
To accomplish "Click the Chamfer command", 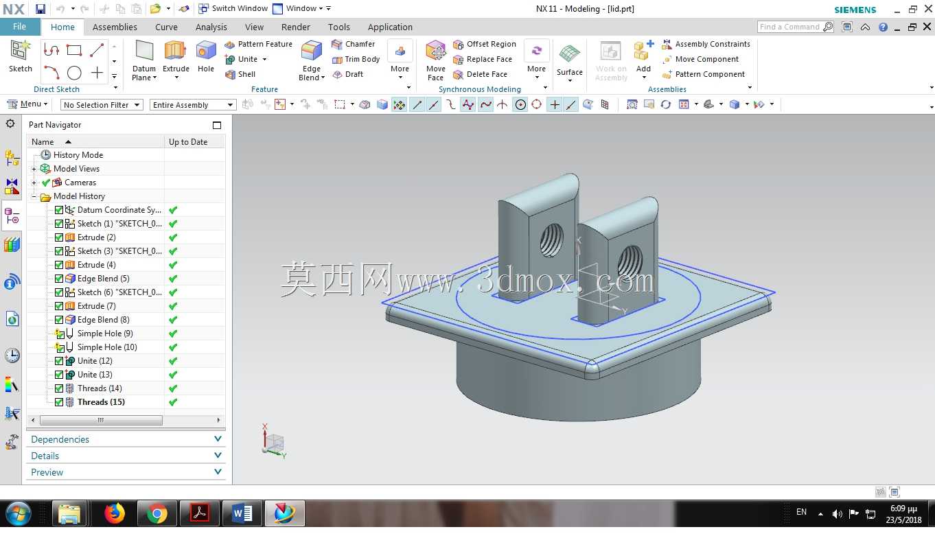I will (x=353, y=44).
